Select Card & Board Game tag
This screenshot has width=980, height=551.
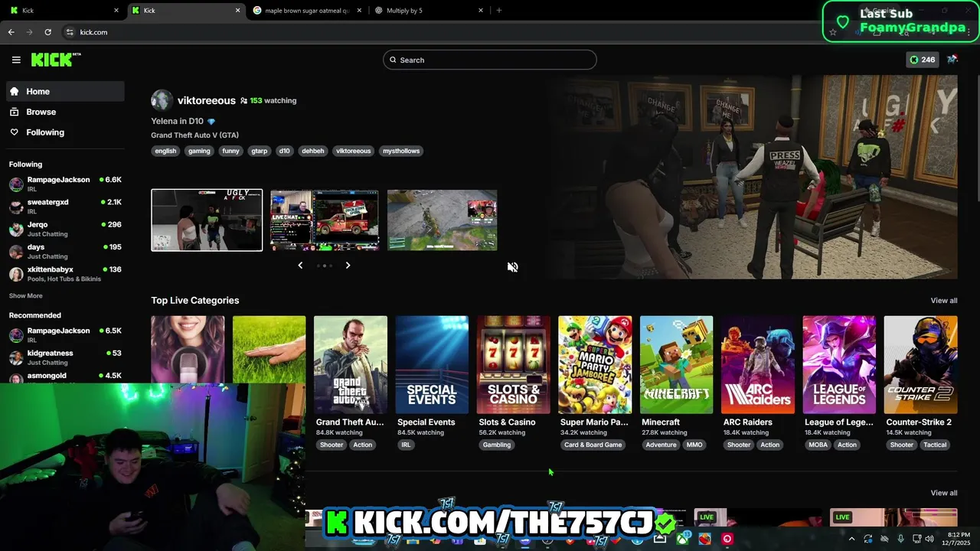(593, 445)
